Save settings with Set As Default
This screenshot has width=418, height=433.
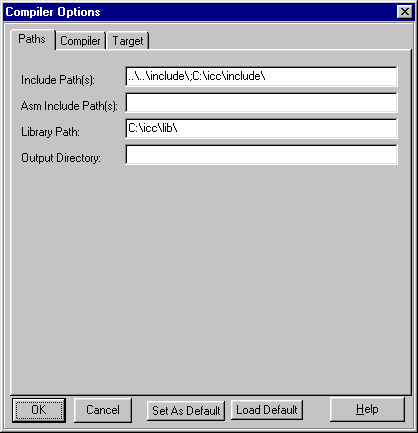coord(186,410)
